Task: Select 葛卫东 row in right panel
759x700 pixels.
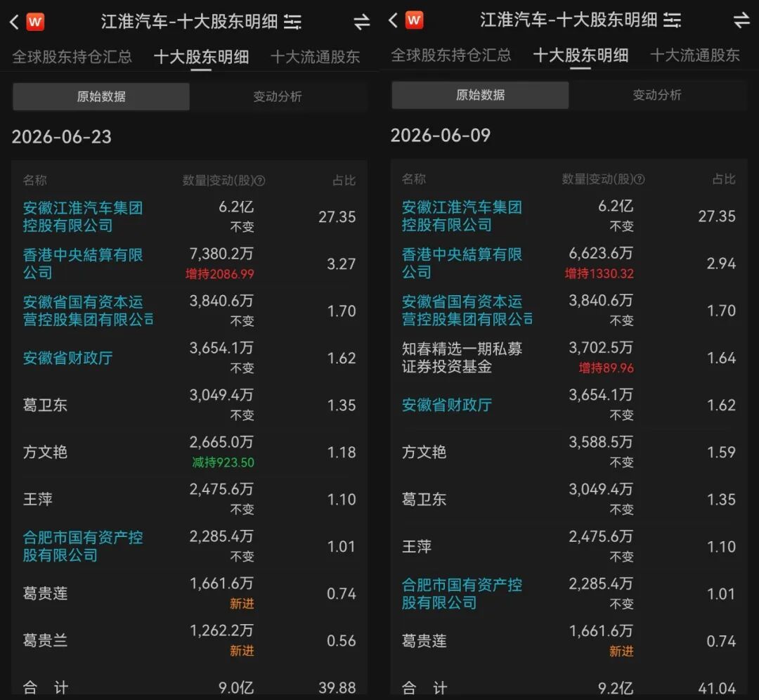Action: [569, 499]
